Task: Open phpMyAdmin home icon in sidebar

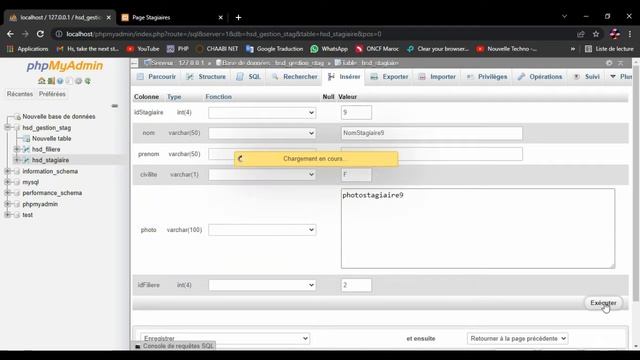Action: 41,81
